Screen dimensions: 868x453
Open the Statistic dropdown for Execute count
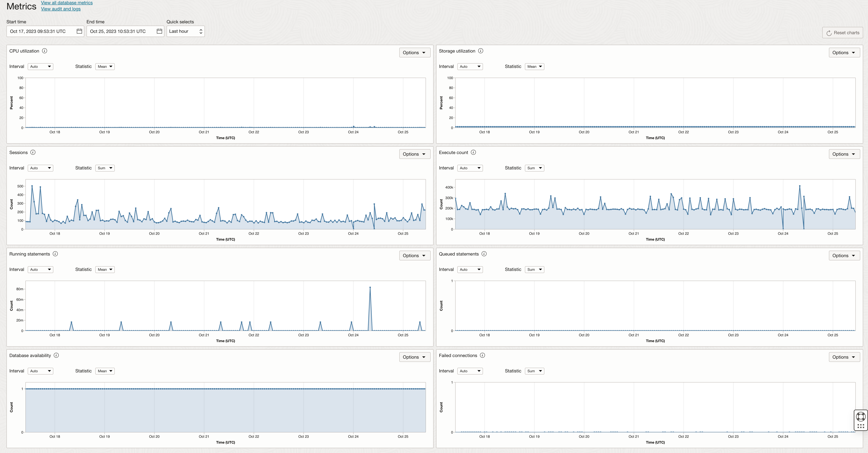pyautogui.click(x=534, y=168)
